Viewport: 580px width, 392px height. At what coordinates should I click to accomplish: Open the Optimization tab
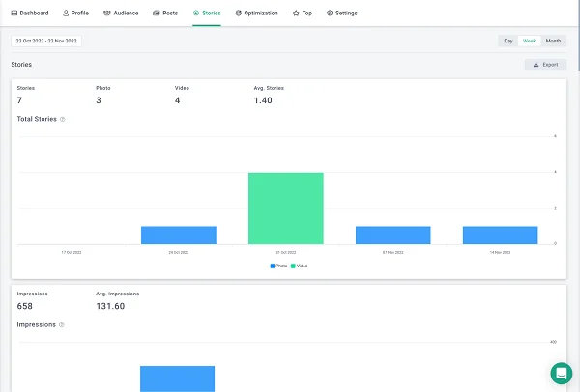pos(257,14)
